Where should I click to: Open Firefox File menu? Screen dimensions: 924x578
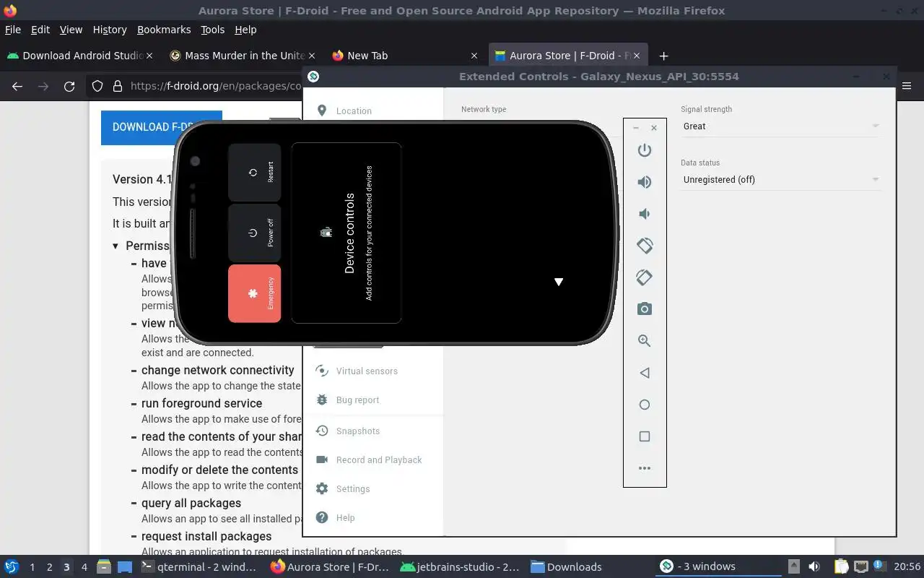[13, 30]
